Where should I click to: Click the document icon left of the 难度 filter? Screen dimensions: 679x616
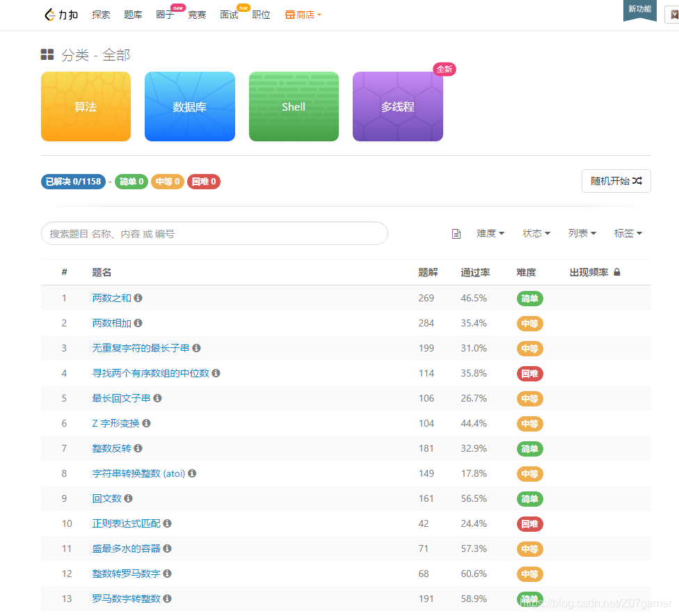pyautogui.click(x=456, y=232)
